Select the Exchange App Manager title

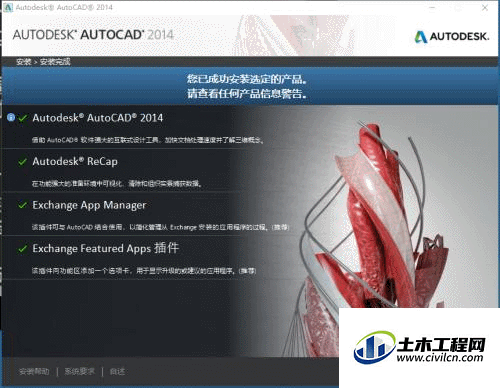point(89,205)
